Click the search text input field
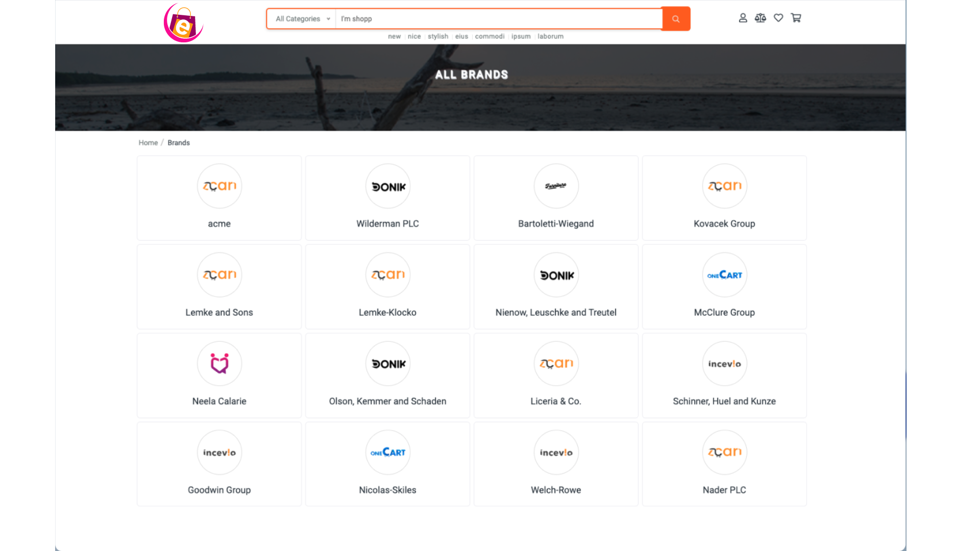The width and height of the screenshot is (980, 551). click(x=498, y=19)
